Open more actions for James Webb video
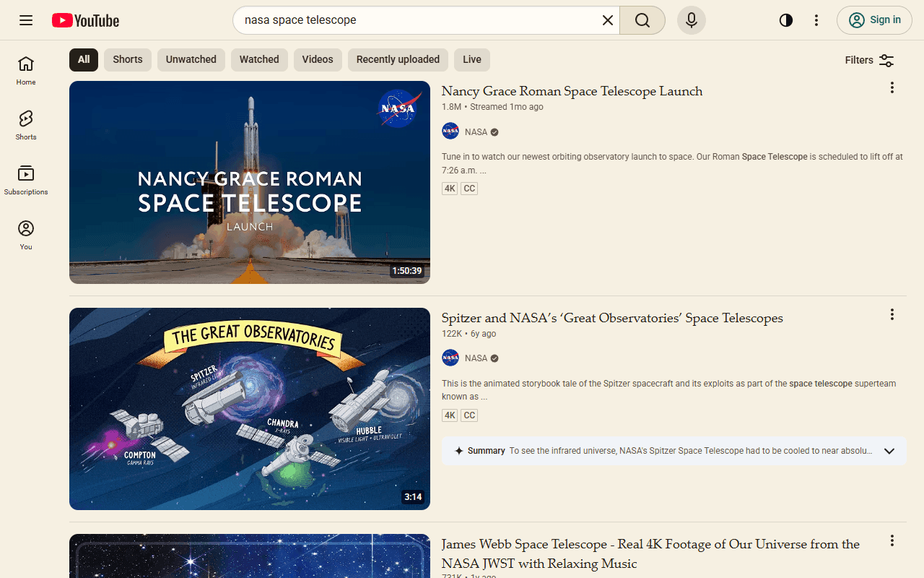The height and width of the screenshot is (578, 924). (x=892, y=540)
